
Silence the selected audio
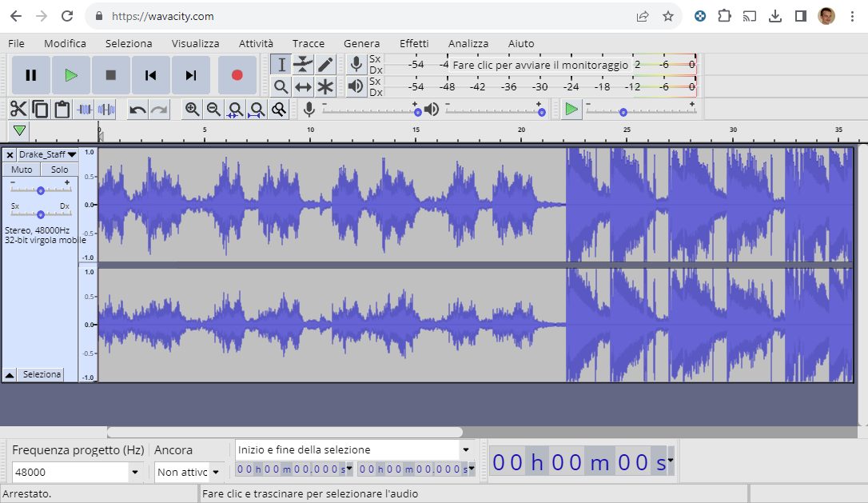click(x=106, y=109)
